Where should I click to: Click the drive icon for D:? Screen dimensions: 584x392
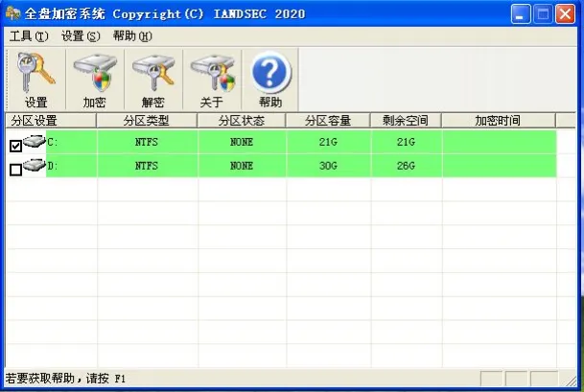35,165
